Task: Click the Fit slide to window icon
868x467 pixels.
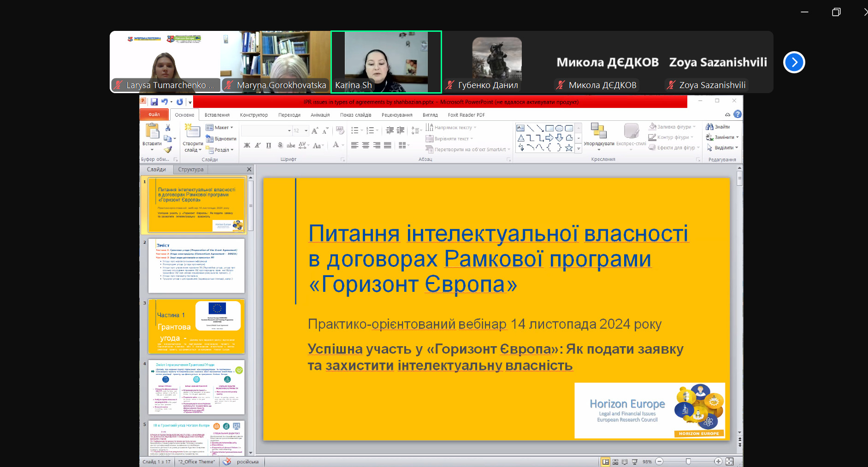Action: pyautogui.click(x=729, y=461)
